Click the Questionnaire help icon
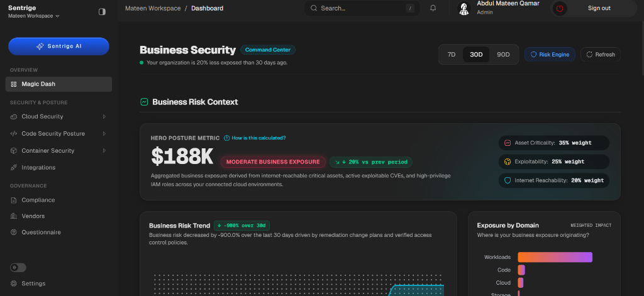 (x=14, y=233)
